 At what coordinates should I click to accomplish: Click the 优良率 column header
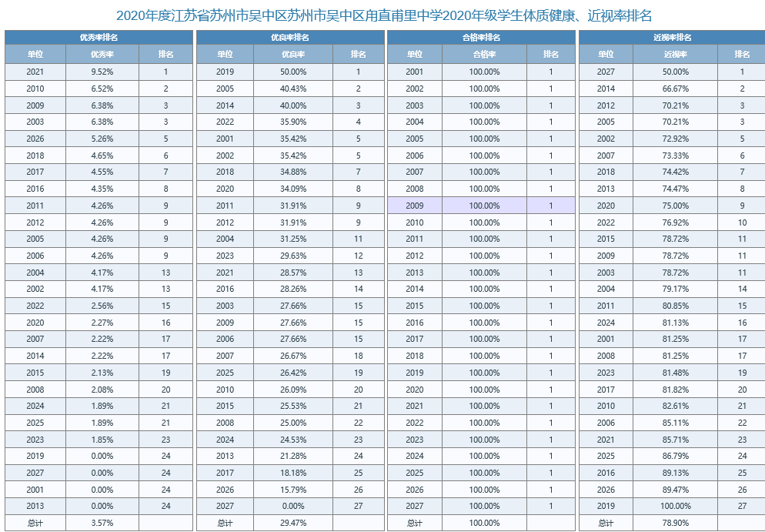[x=293, y=54]
